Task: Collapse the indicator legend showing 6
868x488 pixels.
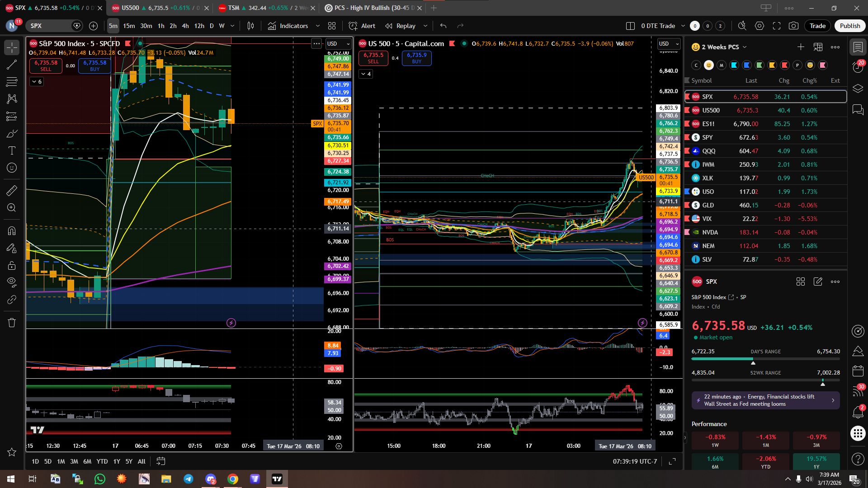Action: tap(37, 81)
